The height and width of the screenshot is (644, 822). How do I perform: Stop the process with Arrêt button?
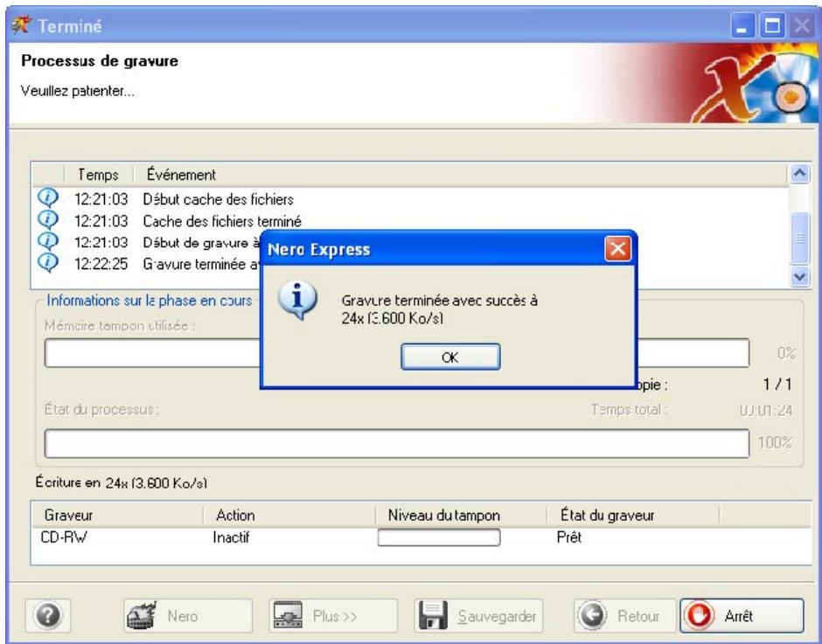pos(742,616)
